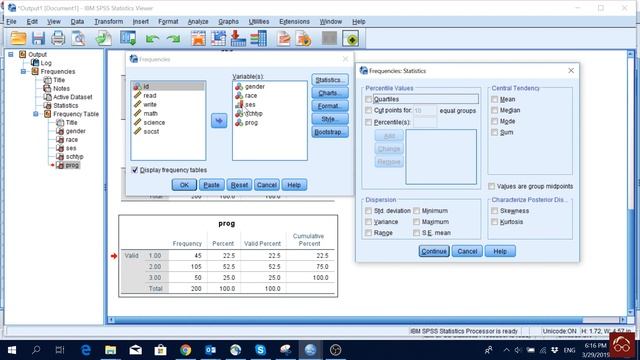Screen dimensions: 640x360
Task: Collapse the Frequencies tree node
Action: click(x=23, y=71)
